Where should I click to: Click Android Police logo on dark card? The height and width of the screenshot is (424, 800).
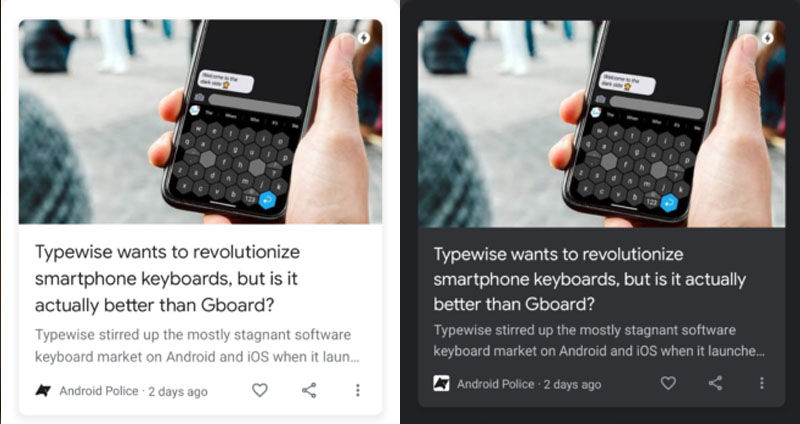pyautogui.click(x=441, y=384)
